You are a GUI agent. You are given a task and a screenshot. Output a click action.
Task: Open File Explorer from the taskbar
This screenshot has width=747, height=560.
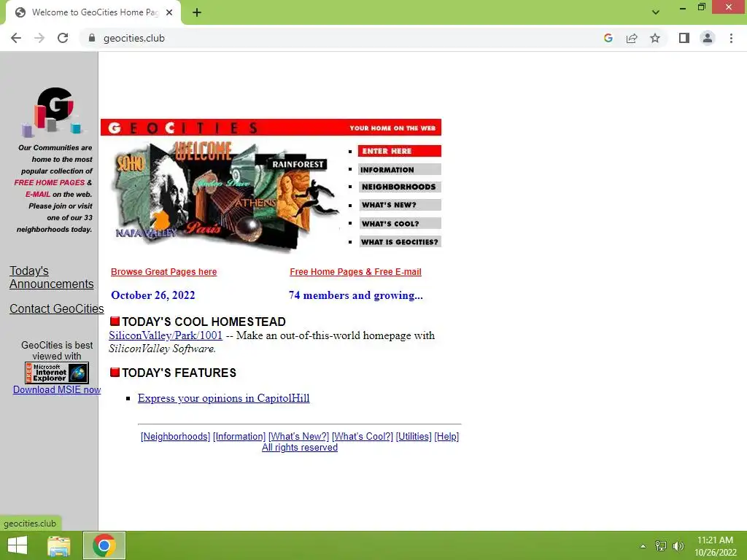[x=59, y=545]
